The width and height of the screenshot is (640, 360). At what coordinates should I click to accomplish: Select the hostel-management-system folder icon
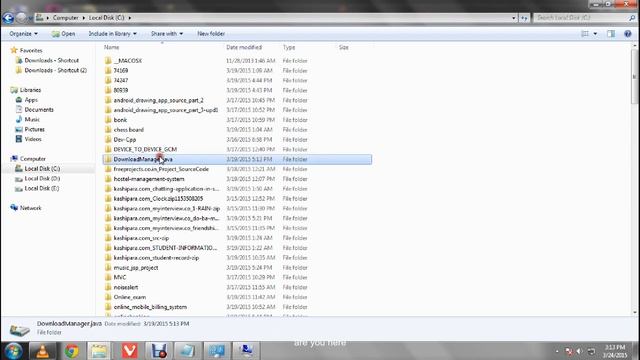click(x=108, y=179)
